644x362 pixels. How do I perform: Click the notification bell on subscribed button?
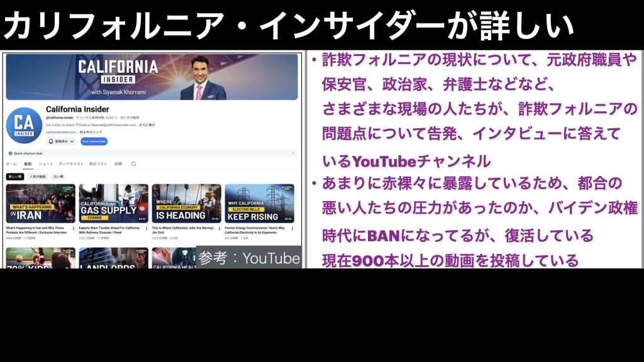[x=52, y=142]
